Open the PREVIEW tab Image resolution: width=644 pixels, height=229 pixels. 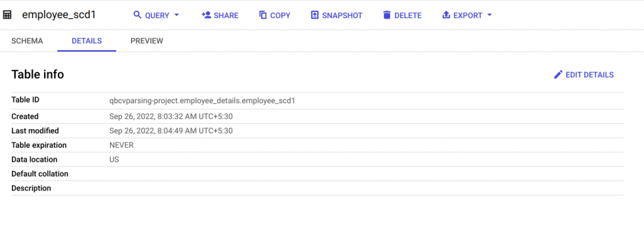pos(147,41)
